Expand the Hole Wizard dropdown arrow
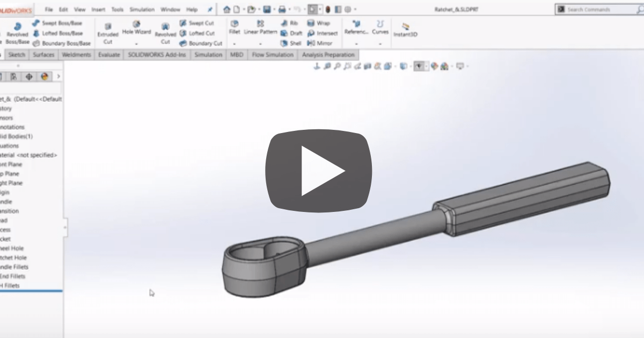The image size is (644, 338). pyautogui.click(x=136, y=44)
